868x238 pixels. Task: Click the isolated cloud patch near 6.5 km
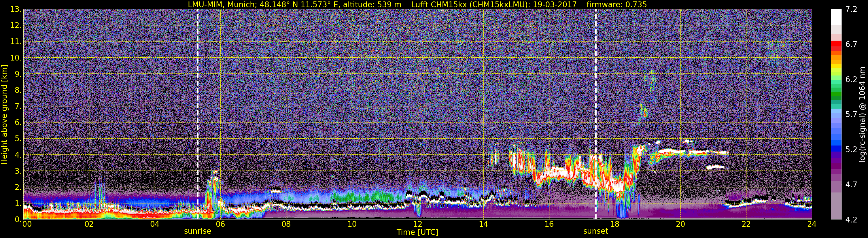click(x=644, y=112)
